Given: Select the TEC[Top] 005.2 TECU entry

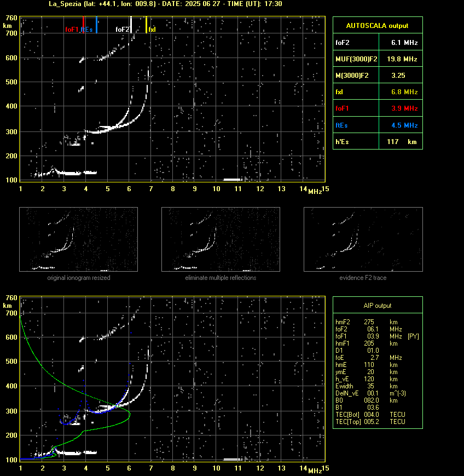Looking at the screenshot, I should [x=370, y=422].
